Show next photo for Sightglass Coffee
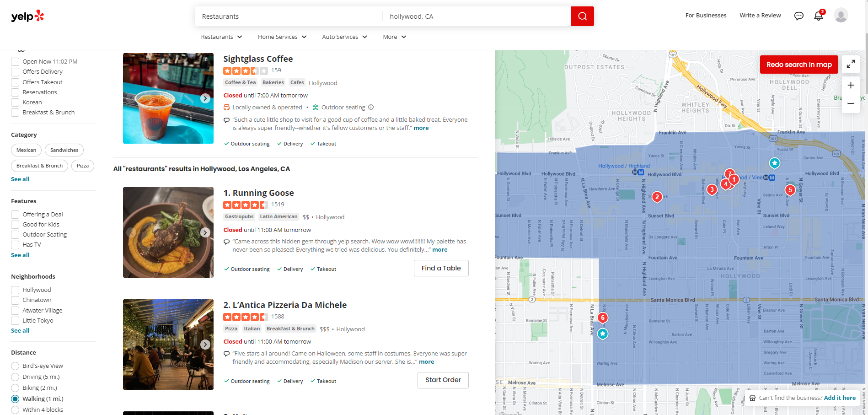This screenshot has height=415, width=868. point(205,98)
